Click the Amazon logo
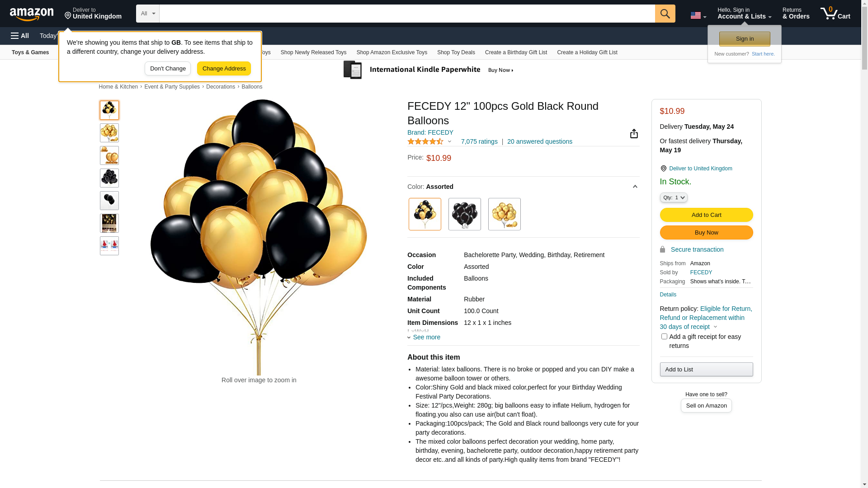The height and width of the screenshot is (488, 868). [32, 14]
